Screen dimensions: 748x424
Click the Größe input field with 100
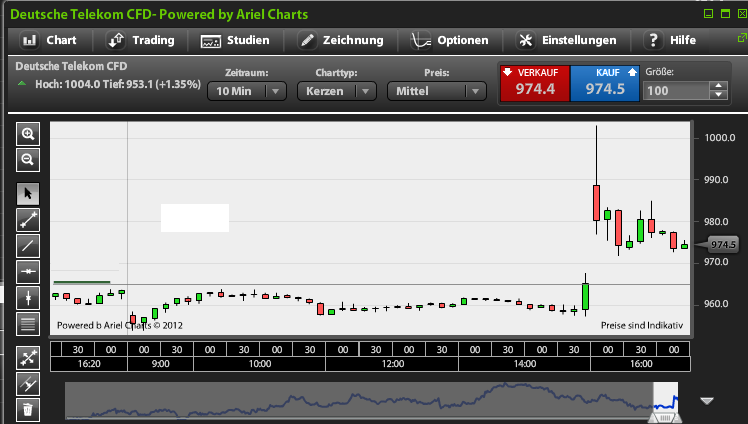click(676, 91)
